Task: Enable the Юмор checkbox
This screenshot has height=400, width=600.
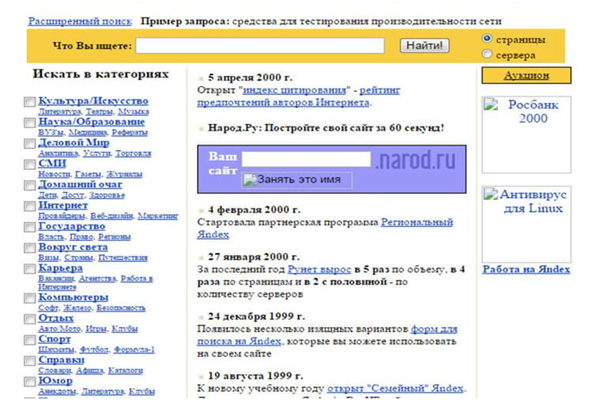Action: click(29, 382)
